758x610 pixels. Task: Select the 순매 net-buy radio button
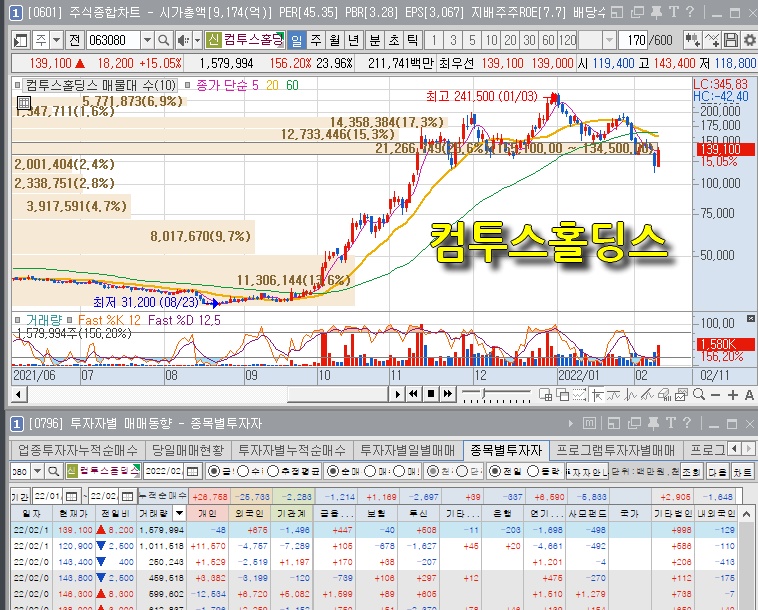[333, 471]
